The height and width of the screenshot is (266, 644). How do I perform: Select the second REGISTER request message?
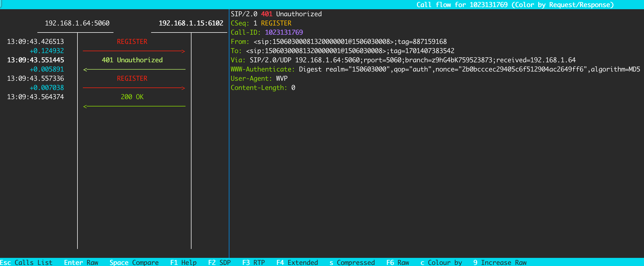pos(132,79)
